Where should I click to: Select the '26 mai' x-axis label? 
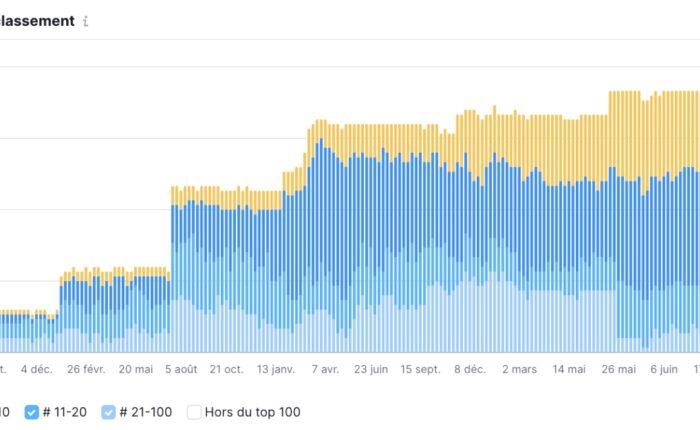point(619,369)
